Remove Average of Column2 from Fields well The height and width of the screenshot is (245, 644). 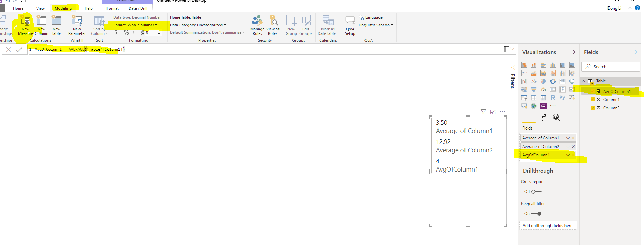click(573, 147)
